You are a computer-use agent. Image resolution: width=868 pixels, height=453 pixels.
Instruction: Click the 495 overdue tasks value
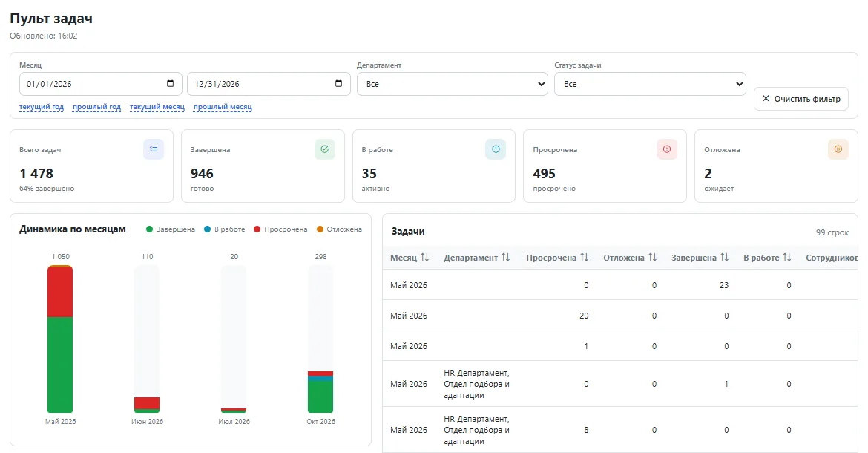coord(544,173)
